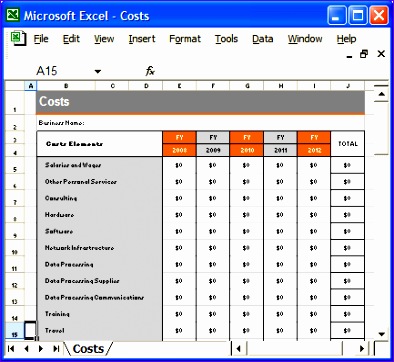Open the Tools menu
The width and height of the screenshot is (394, 362).
tap(226, 39)
